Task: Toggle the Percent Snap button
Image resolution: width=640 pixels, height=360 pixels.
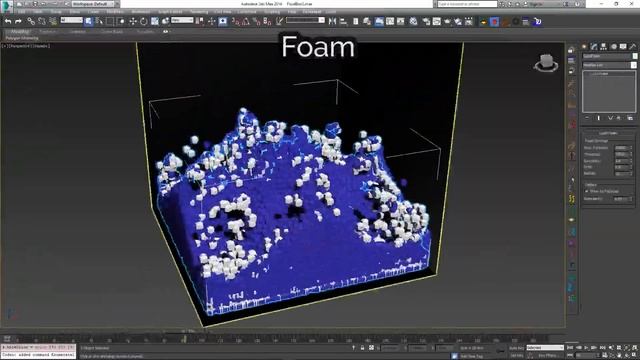Action: [x=256, y=21]
